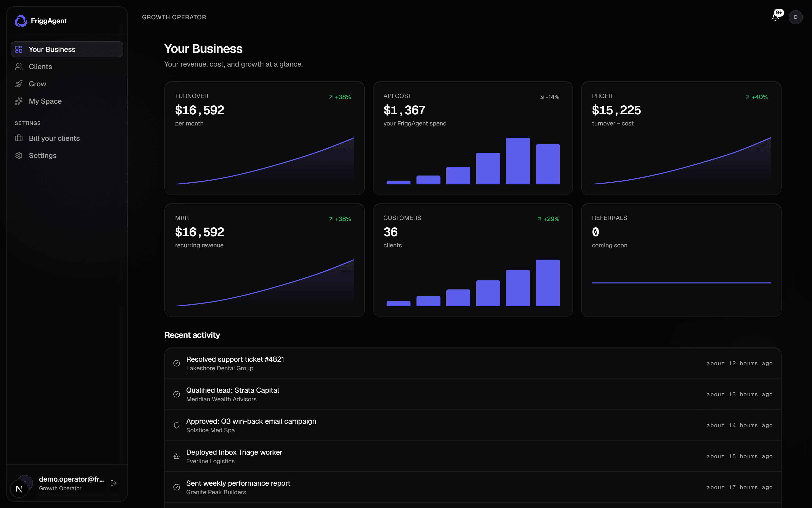This screenshot has width=812, height=508.
Task: Click the Customers 36 value
Action: click(x=391, y=232)
